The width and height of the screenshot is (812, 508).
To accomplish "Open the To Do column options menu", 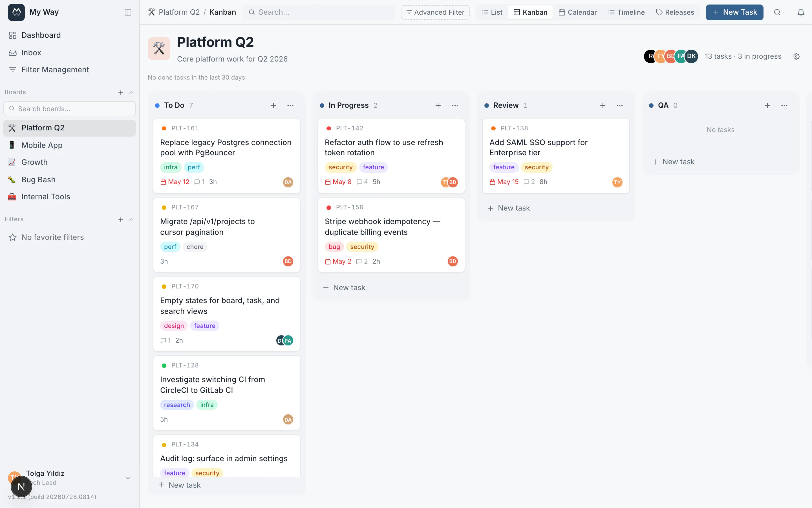I will [290, 106].
